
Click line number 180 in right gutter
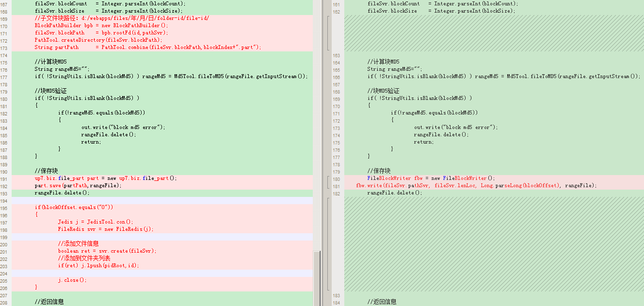coord(337,178)
